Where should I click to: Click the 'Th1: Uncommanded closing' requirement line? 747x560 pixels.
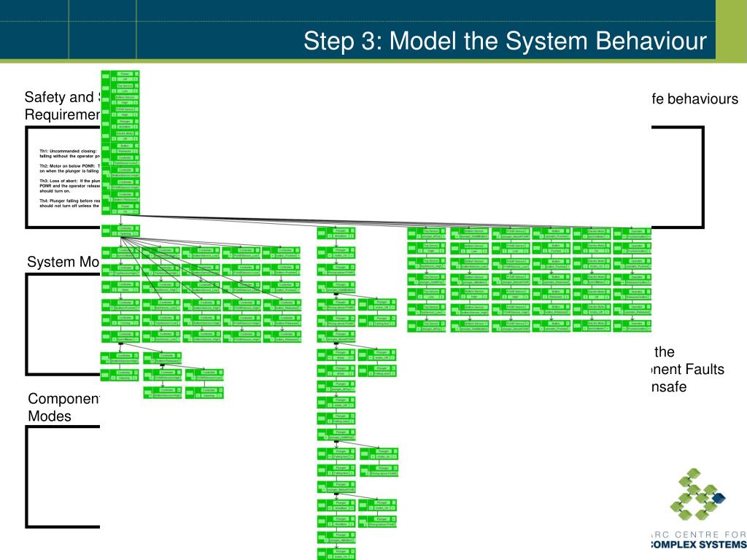69,153
